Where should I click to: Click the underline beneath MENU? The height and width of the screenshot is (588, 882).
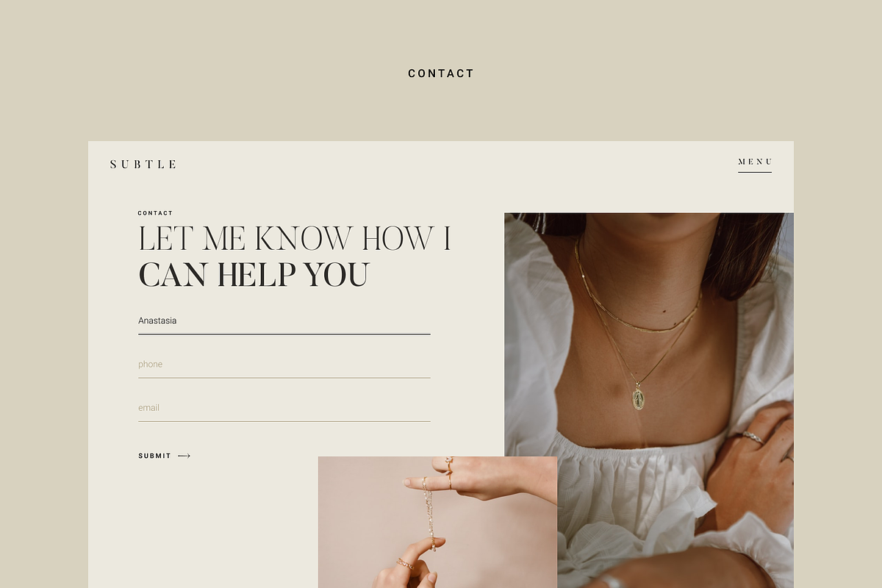coord(755,172)
